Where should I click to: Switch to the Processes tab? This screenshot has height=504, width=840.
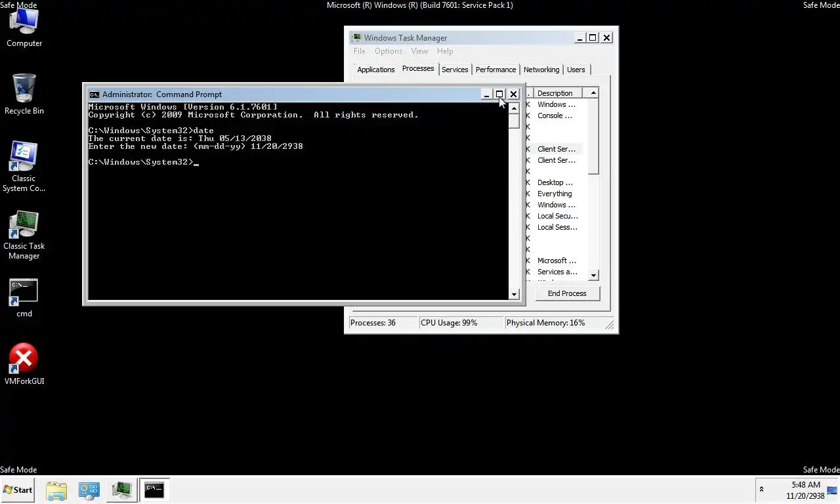click(x=418, y=68)
